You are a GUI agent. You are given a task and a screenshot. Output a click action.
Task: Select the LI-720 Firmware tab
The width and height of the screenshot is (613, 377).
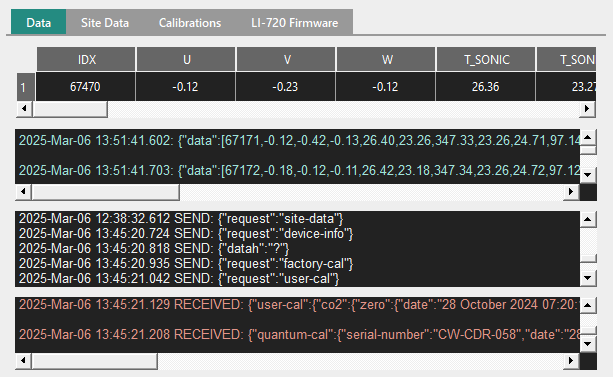[294, 23]
